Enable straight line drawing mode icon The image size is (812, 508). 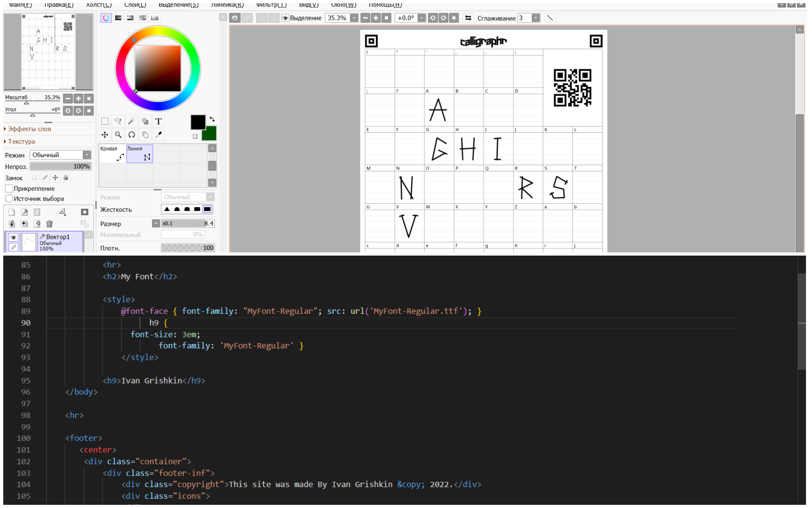tap(550, 18)
